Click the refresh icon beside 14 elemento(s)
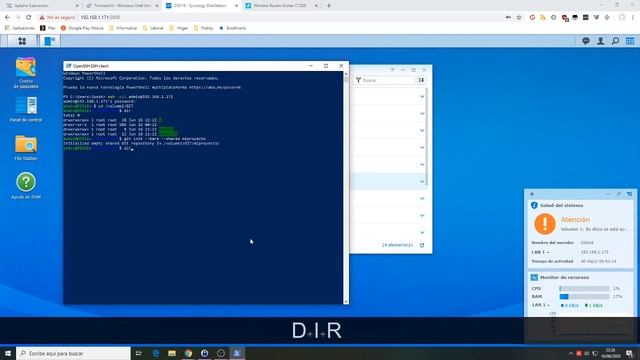This screenshot has height=360, width=640. pyautogui.click(x=422, y=245)
